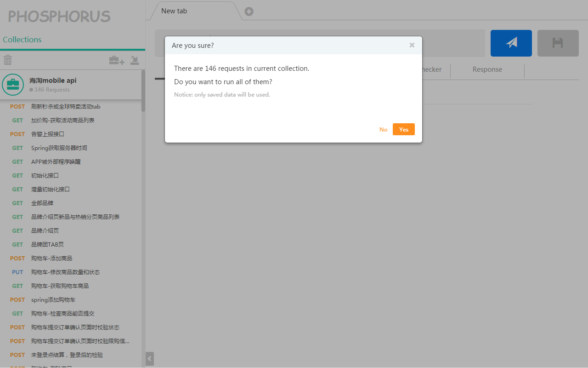Screen dimensions: 588x368
Task: Click the Yes button in the dialog
Action: click(x=403, y=129)
